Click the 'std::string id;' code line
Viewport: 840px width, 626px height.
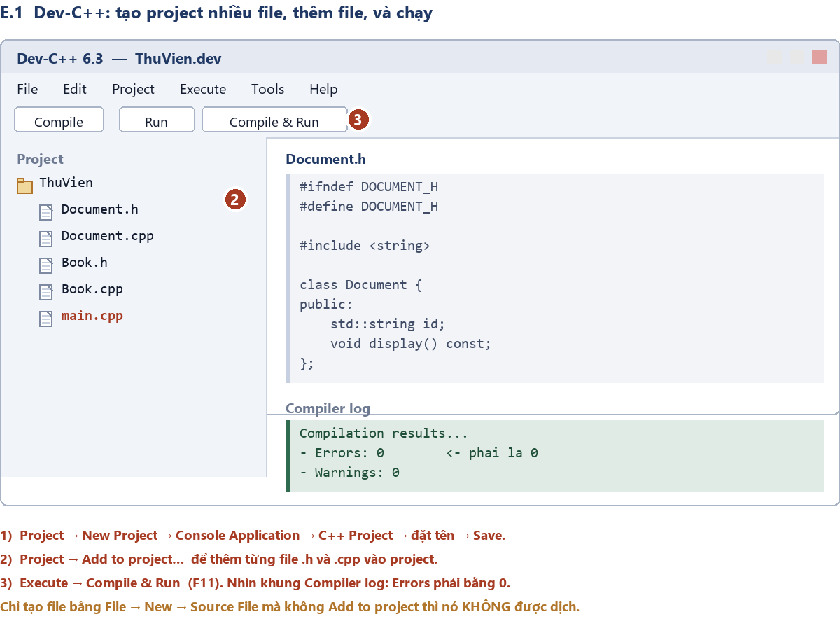click(388, 324)
